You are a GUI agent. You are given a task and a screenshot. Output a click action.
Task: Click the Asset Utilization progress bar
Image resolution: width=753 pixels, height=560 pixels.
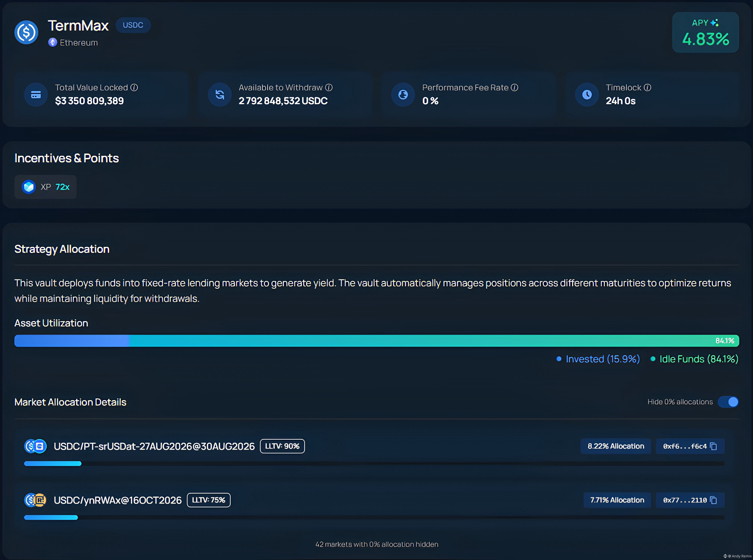377,341
